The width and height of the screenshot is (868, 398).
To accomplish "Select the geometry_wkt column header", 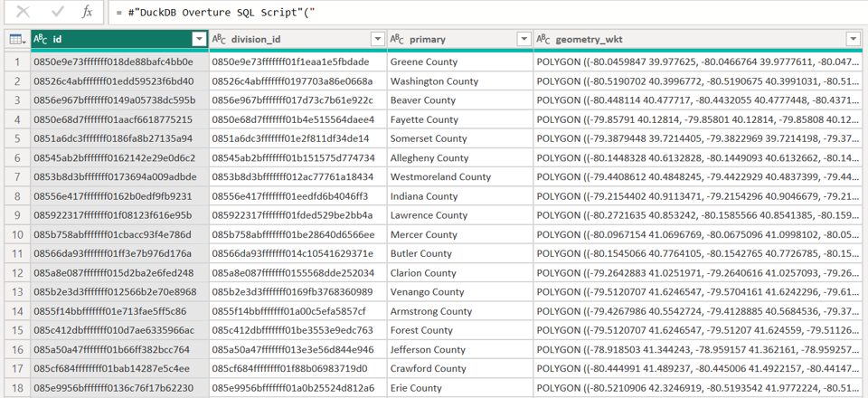I will pyautogui.click(x=687, y=39).
